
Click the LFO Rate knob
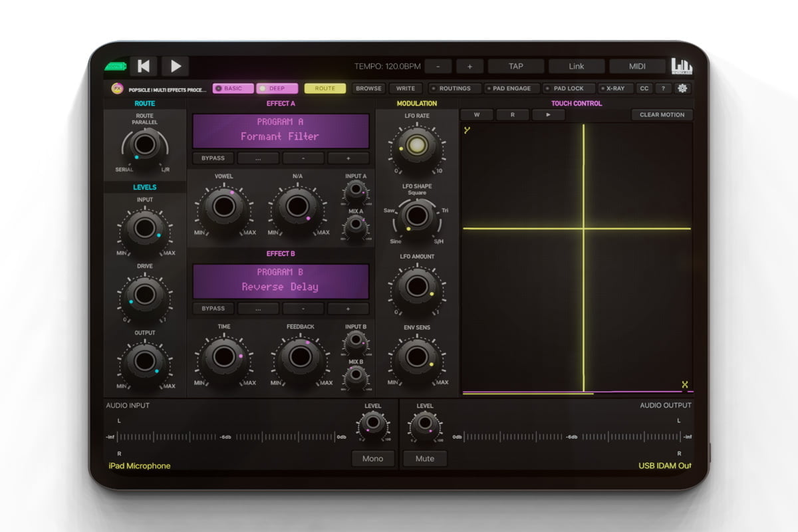click(417, 144)
